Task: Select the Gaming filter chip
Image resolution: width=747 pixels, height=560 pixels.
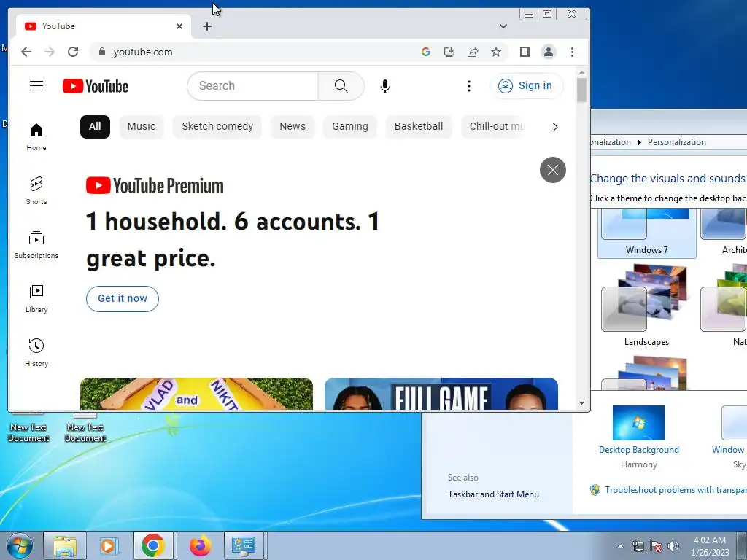Action: [349, 127]
